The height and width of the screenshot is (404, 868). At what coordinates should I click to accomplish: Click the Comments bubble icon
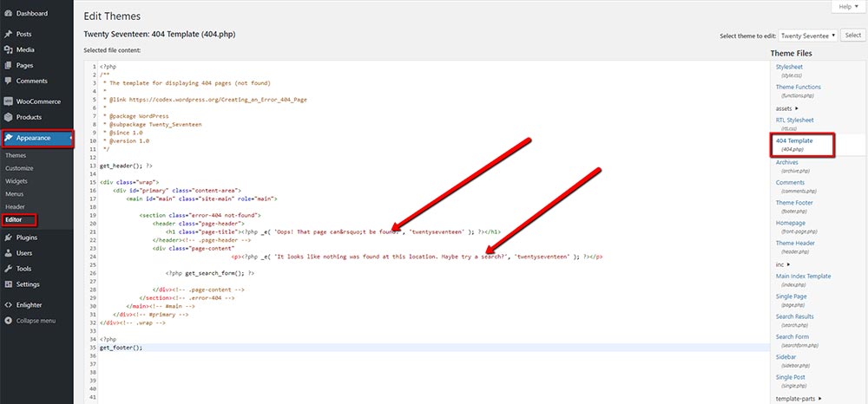point(9,81)
